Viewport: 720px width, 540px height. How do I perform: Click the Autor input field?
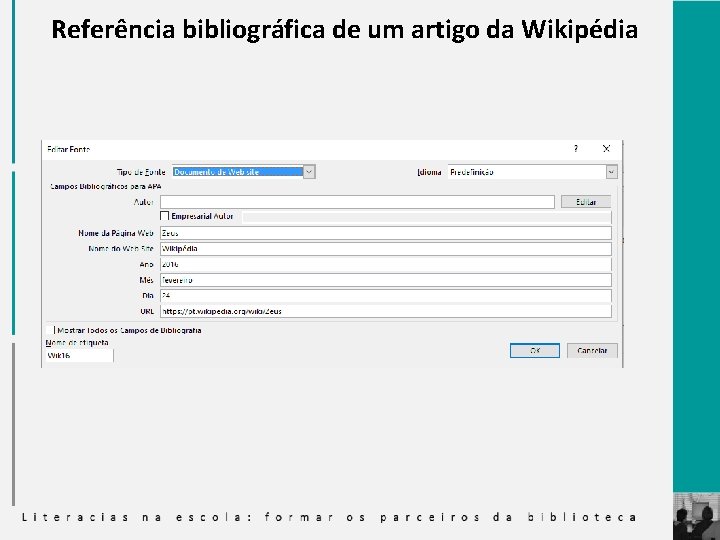[x=357, y=202]
